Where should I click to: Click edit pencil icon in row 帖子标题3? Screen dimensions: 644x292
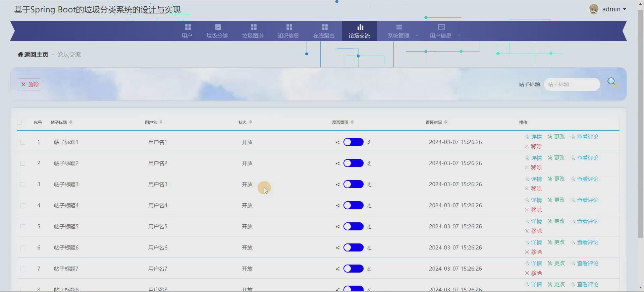point(369,185)
